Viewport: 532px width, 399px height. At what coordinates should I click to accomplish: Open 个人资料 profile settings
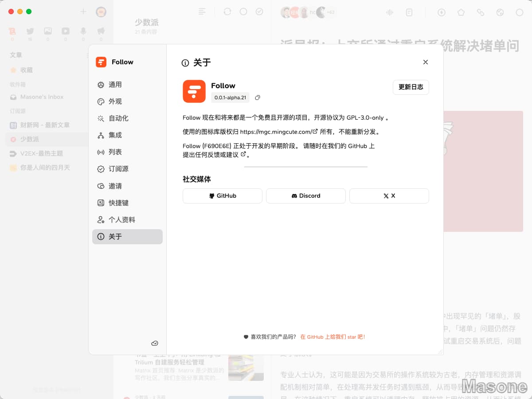[x=127, y=220]
